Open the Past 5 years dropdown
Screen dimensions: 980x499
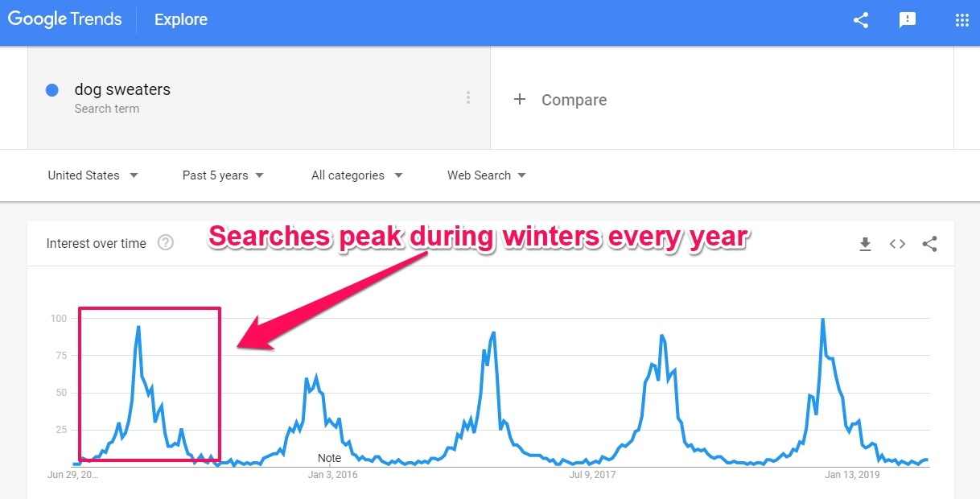223,175
